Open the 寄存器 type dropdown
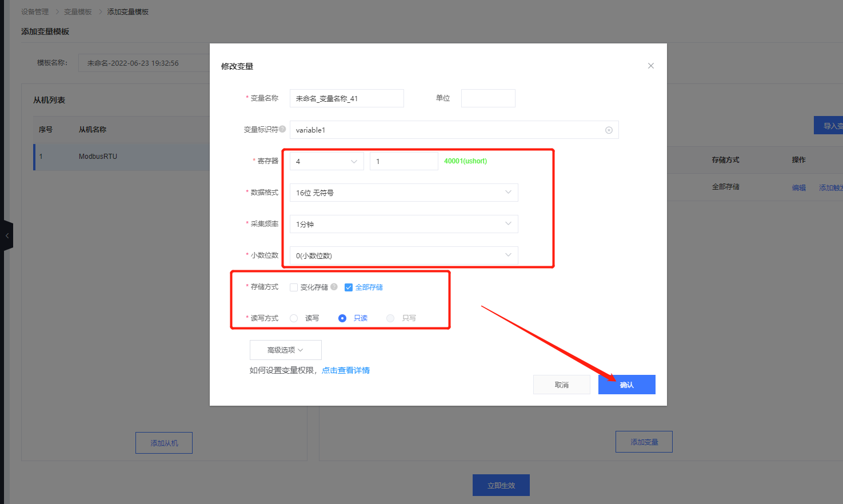The image size is (843, 504). 326,161
